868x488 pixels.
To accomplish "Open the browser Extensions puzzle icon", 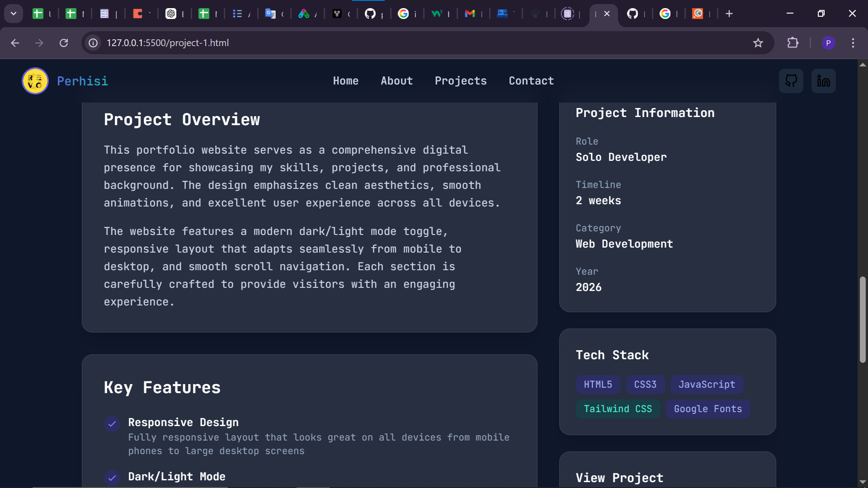I will tap(793, 43).
